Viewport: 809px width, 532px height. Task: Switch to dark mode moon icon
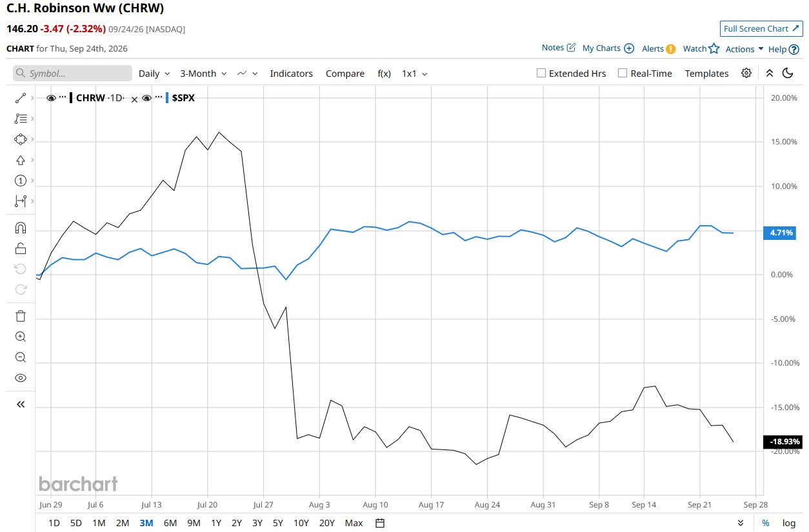click(788, 73)
